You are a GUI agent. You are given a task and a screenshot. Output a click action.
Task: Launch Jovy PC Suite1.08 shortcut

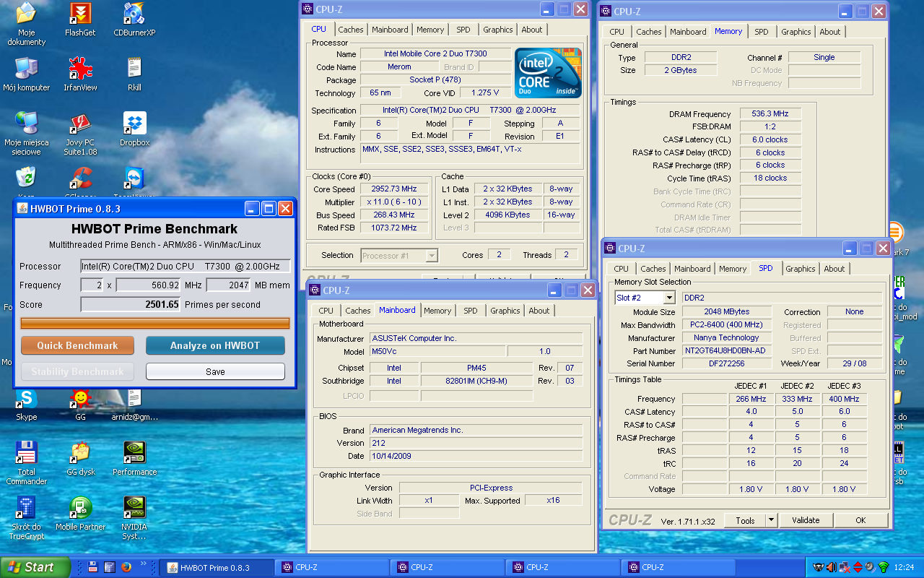(x=80, y=123)
